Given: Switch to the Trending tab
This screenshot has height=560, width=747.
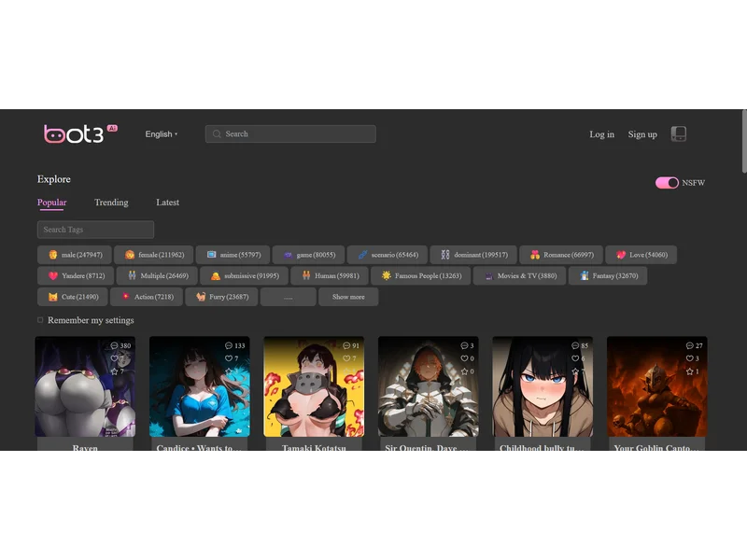Looking at the screenshot, I should pos(111,202).
